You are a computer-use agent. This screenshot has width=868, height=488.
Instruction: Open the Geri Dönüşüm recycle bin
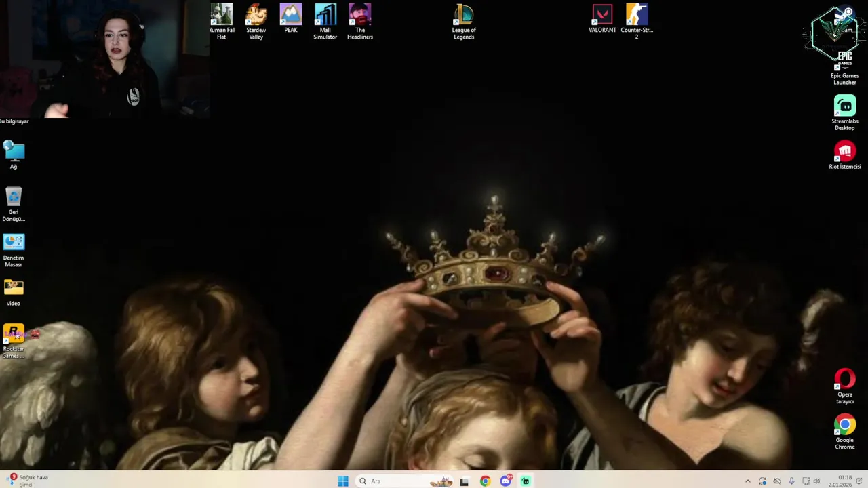tap(14, 204)
